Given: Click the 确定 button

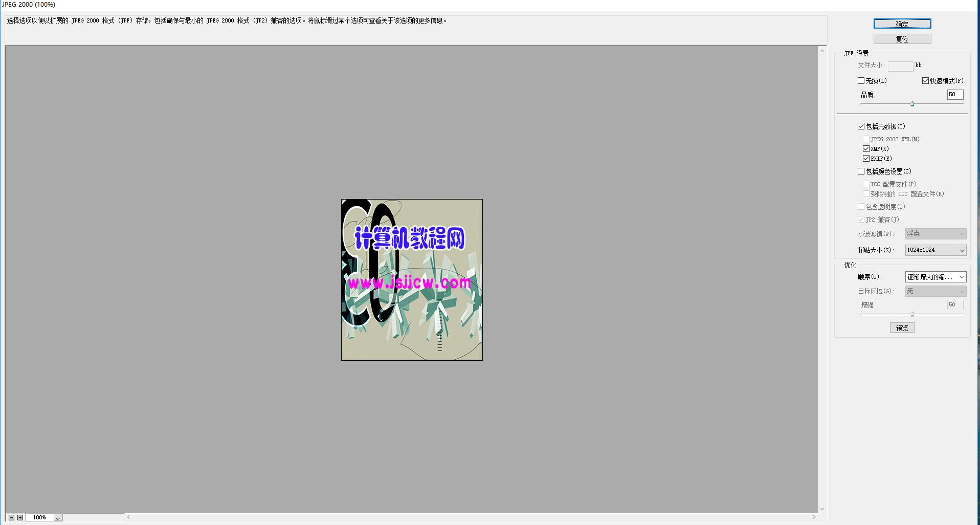Looking at the screenshot, I should [x=902, y=24].
